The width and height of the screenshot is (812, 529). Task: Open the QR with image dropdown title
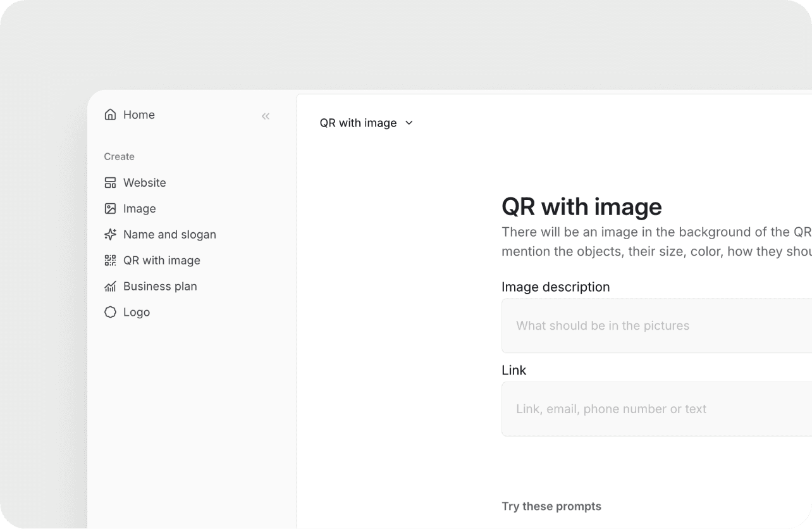[x=358, y=123]
